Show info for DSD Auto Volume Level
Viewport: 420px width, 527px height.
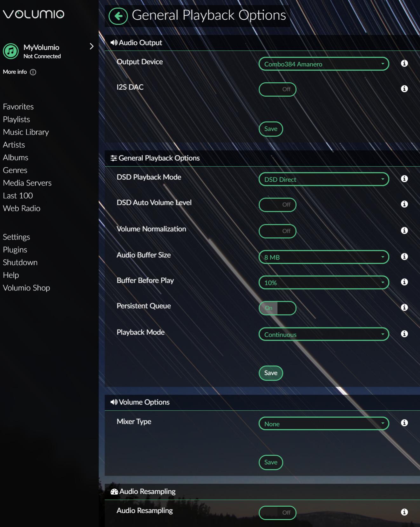click(x=404, y=204)
